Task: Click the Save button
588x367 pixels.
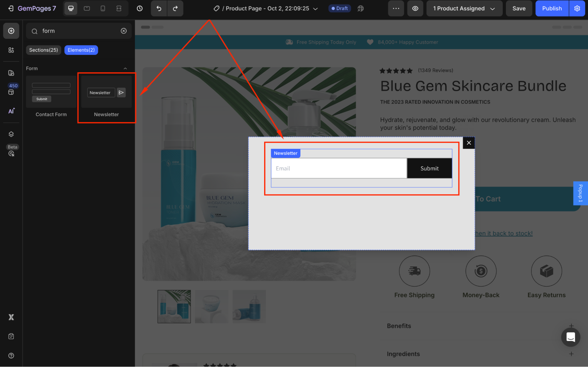Action: (519, 9)
